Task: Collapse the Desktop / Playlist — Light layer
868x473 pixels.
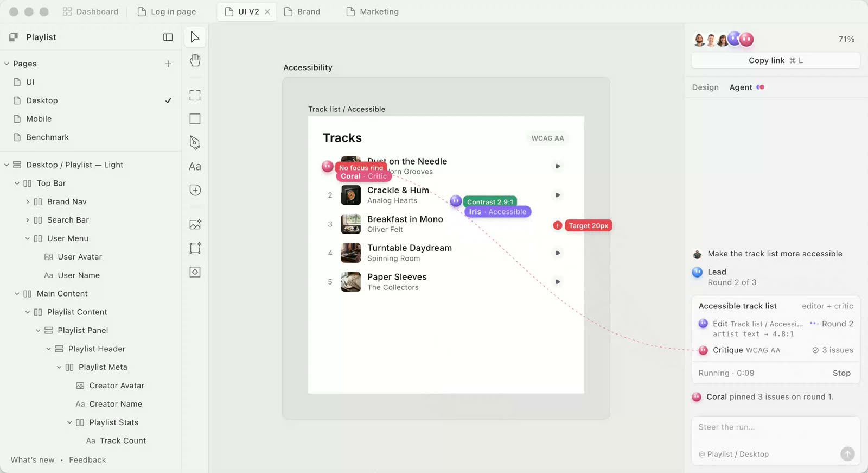Action: click(x=7, y=165)
